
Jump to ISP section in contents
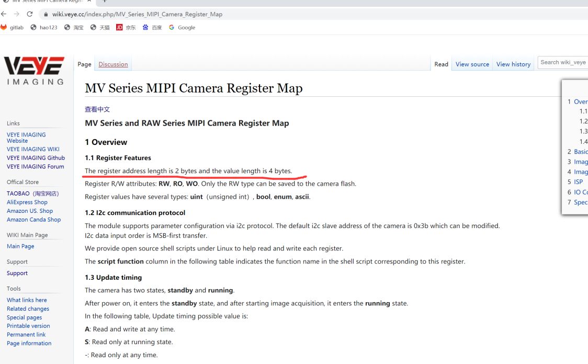tap(578, 182)
